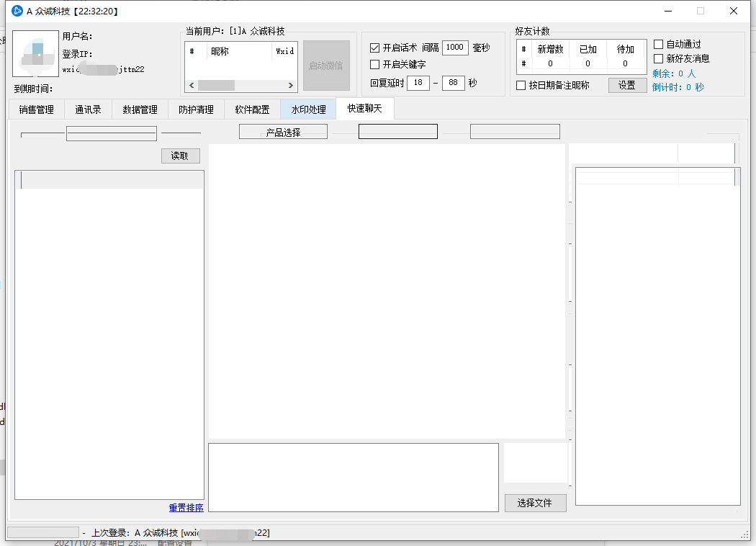Click the 重置排序 link
This screenshot has height=546, width=756.
pos(186,508)
